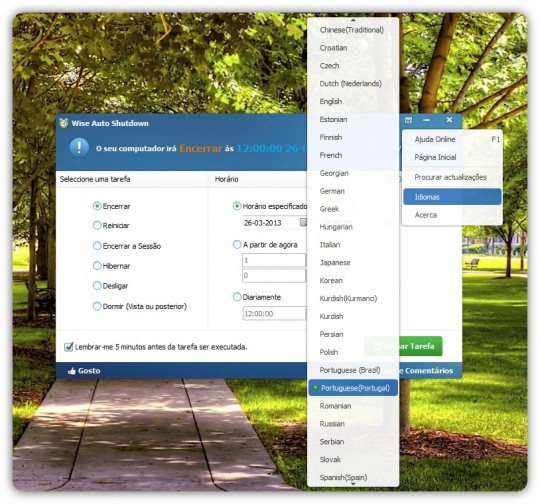Image resolution: width=540 pixels, height=504 pixels.
Task: Open Ajuda Online menu entry
Action: [x=452, y=139]
